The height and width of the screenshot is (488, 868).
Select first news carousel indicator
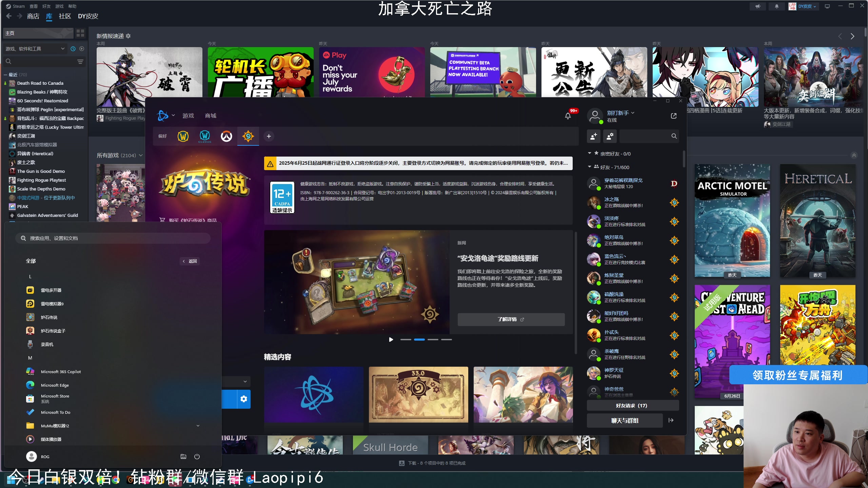pyautogui.click(x=406, y=339)
